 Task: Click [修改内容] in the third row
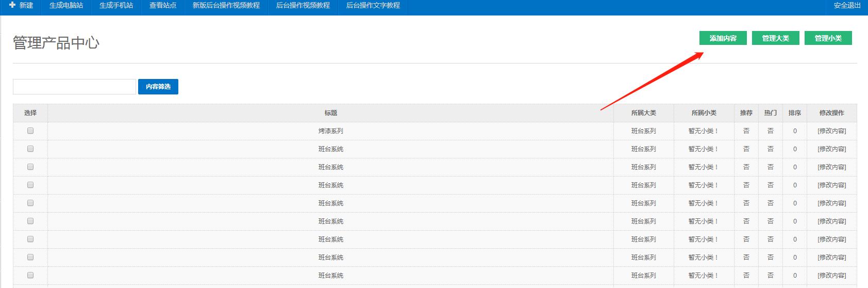point(831,167)
